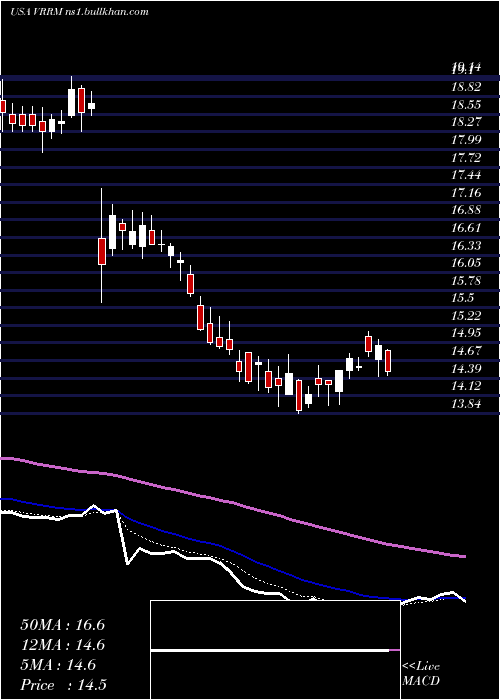Viewport: 500px width, 700px height.
Task: Click the 15.22 price axis label
Action: coord(467,316)
